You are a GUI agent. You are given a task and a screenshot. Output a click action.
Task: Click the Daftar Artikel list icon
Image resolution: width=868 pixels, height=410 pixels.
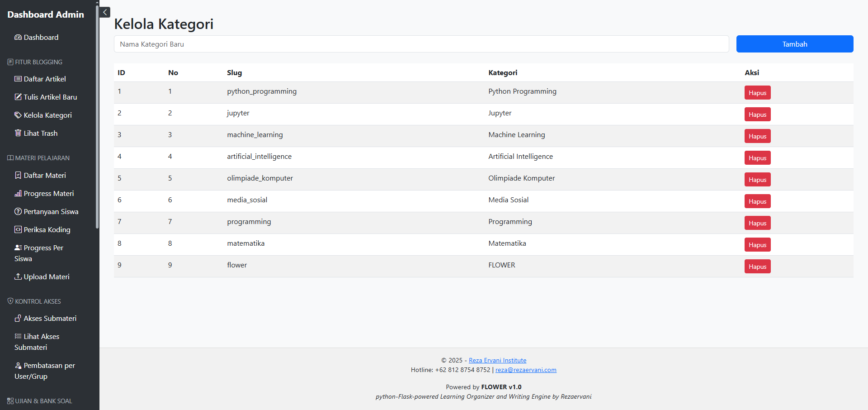coord(18,79)
